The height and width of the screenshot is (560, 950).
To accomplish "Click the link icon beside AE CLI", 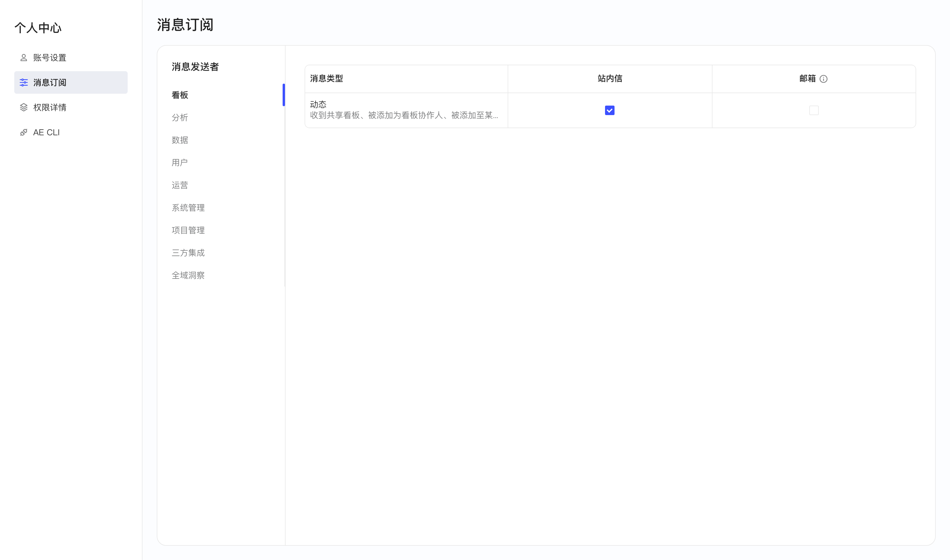I will click(x=24, y=133).
